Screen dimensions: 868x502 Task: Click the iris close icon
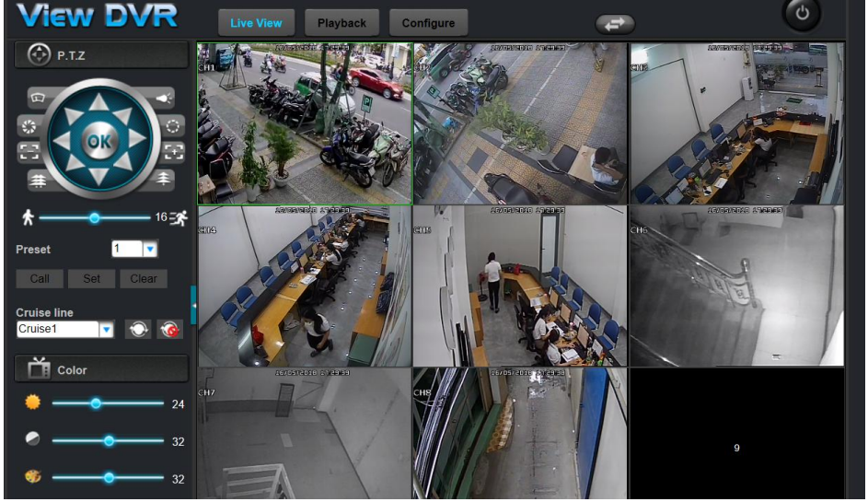click(29, 126)
